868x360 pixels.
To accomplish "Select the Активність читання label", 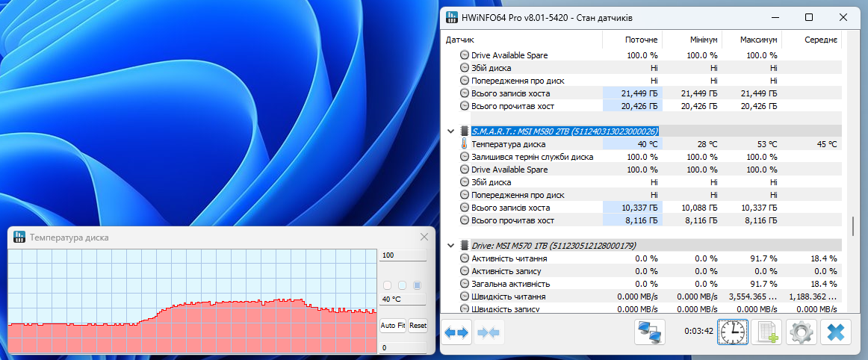I will click(509, 258).
